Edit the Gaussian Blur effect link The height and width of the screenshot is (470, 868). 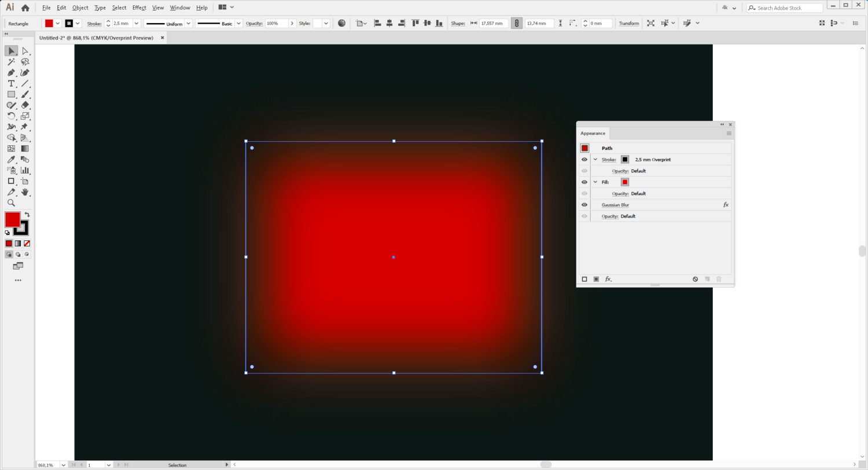click(615, 205)
